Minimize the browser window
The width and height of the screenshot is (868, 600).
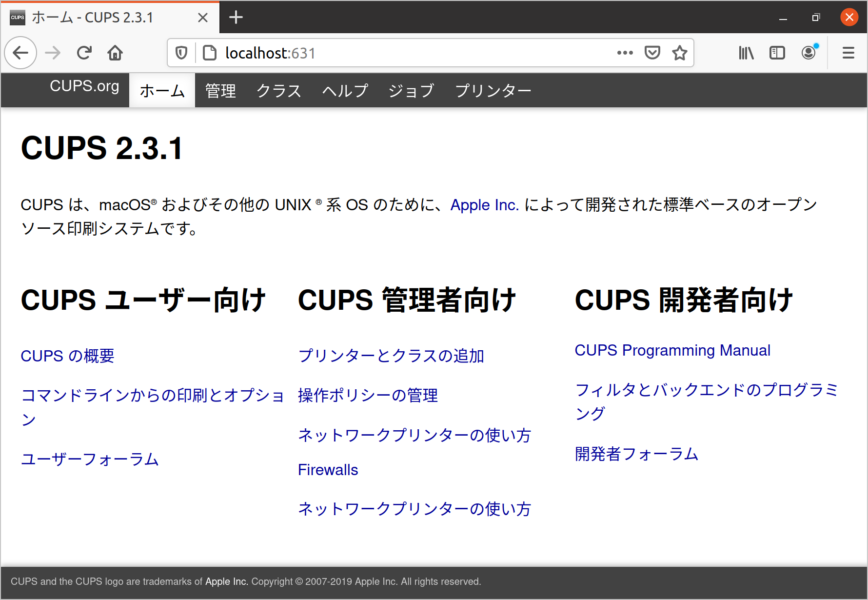coord(783,18)
